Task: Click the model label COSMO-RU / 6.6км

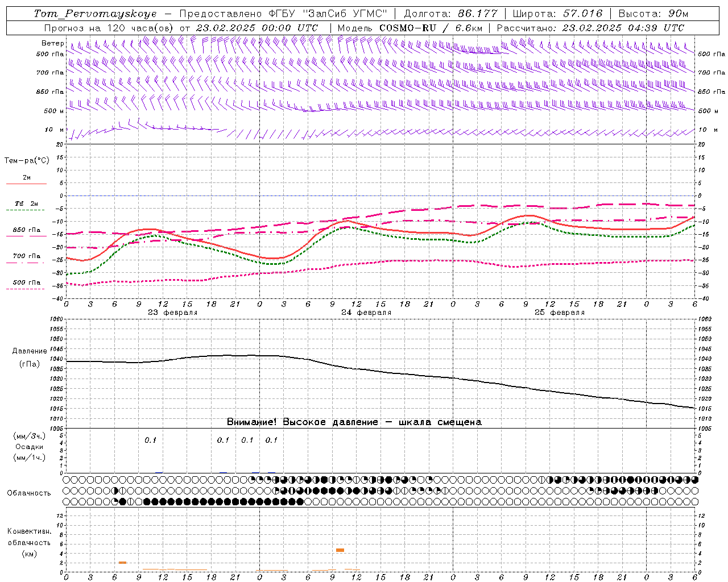Action: click(431, 28)
